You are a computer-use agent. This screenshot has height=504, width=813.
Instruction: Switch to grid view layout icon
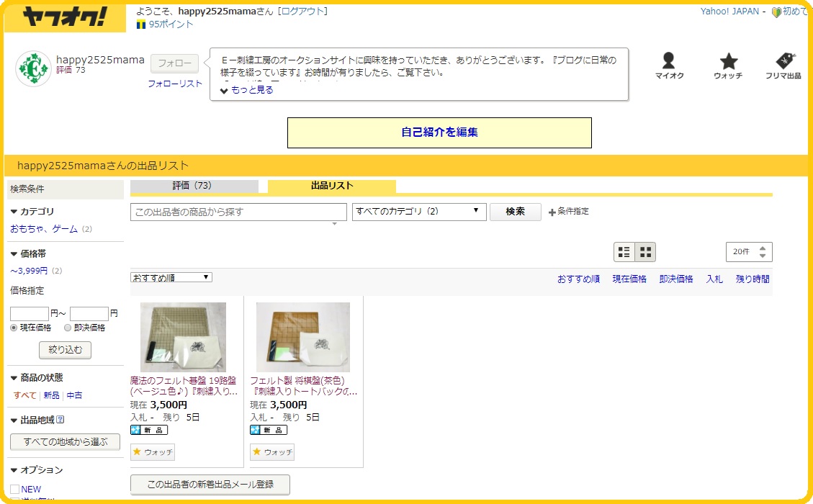pyautogui.click(x=645, y=252)
